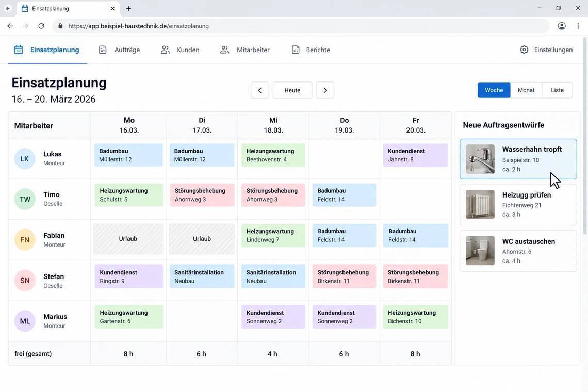Click the browser reload icon

(41, 26)
